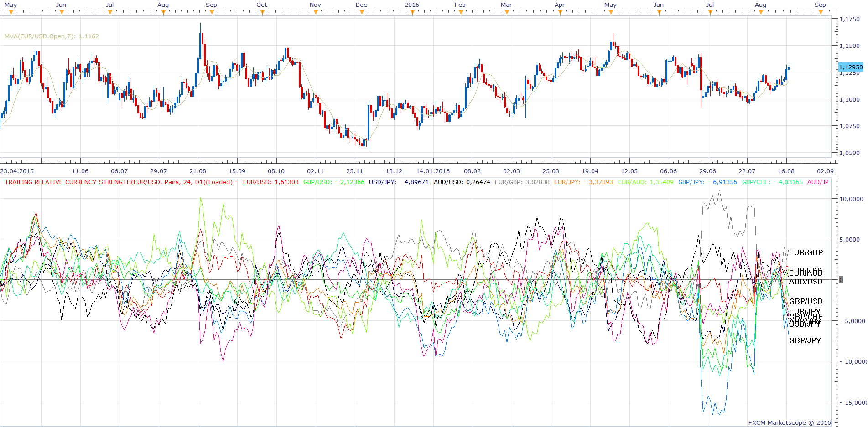Screen dimensions: 868x427
Task: Click the 14.01.2016 date on time axis
Action: tap(433, 171)
